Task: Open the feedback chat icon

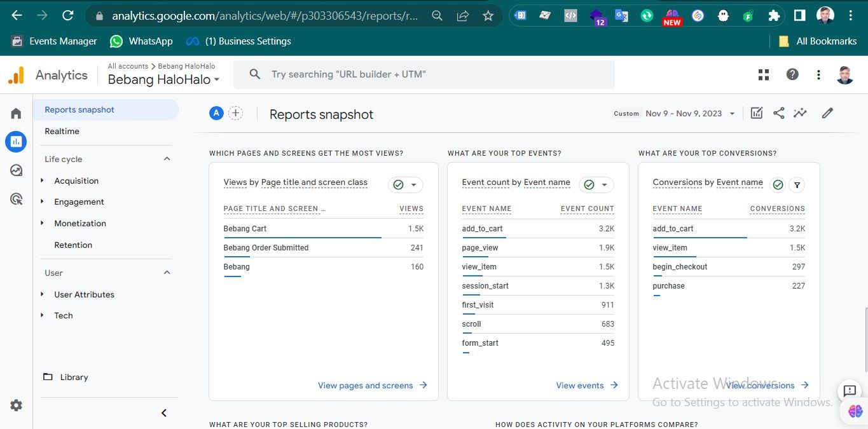Action: coord(850,392)
